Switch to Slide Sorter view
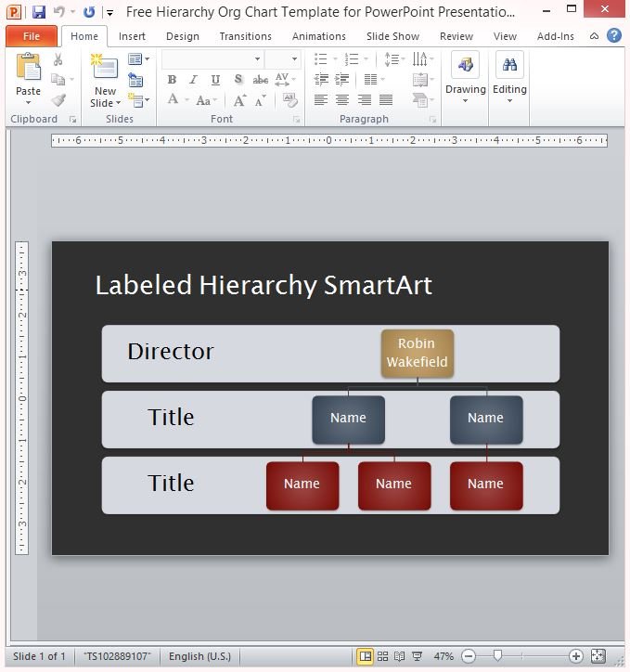The height and width of the screenshot is (672, 630). (x=383, y=656)
